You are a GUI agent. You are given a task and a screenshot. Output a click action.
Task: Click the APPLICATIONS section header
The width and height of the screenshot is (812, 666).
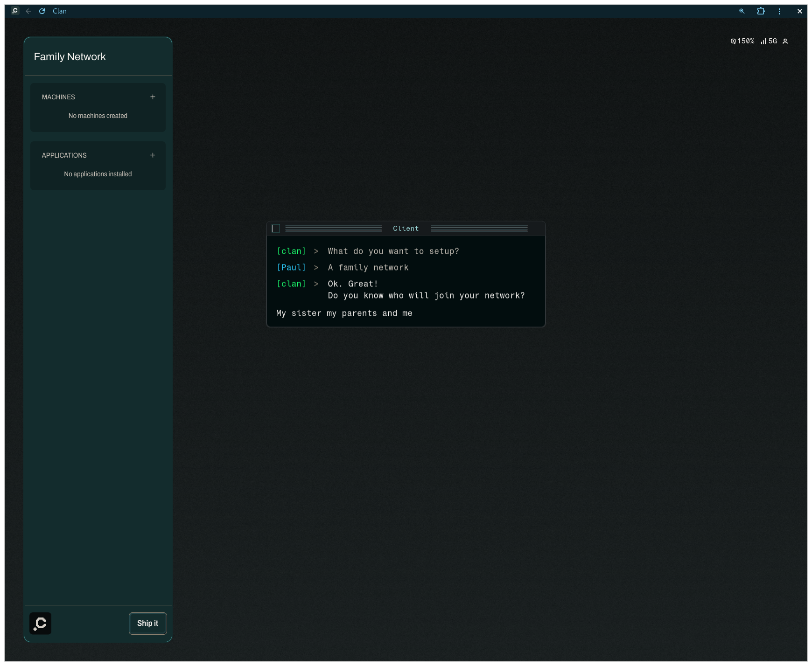pyautogui.click(x=64, y=155)
